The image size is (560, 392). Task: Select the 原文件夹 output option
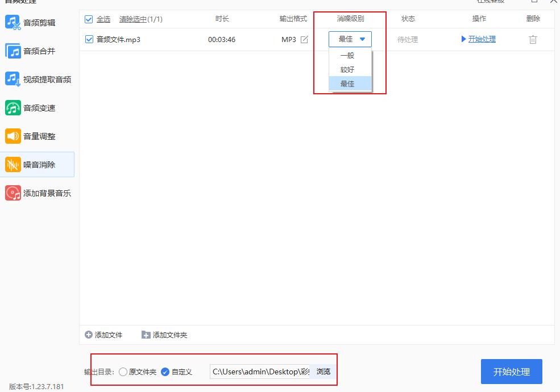tap(123, 372)
